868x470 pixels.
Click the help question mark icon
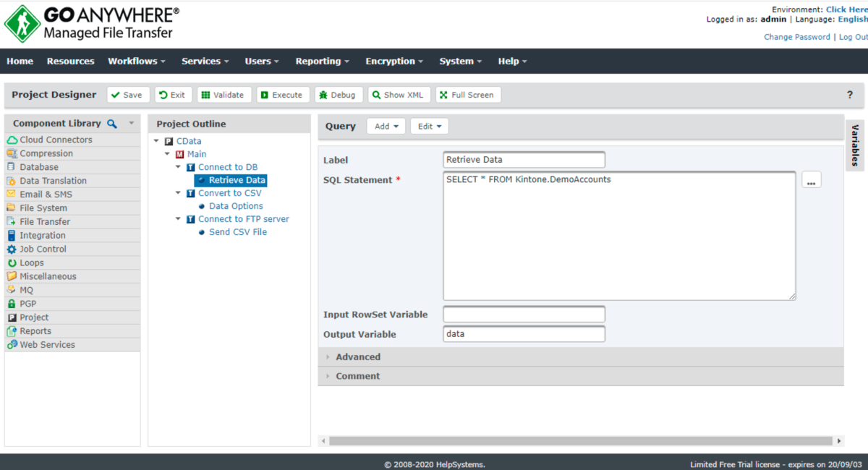[850, 95]
